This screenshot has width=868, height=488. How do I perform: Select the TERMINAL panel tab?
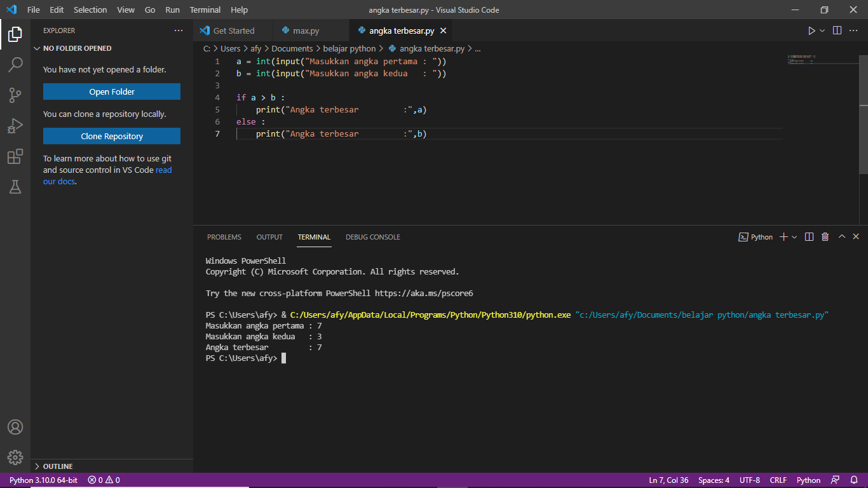point(314,237)
